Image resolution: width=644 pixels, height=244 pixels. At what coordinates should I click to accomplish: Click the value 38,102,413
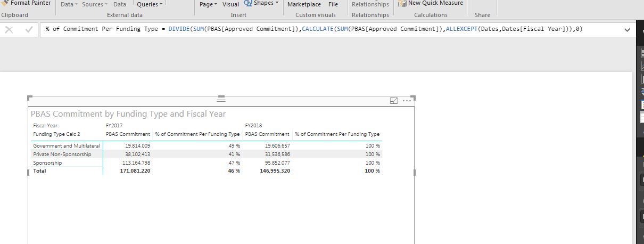click(x=138, y=154)
